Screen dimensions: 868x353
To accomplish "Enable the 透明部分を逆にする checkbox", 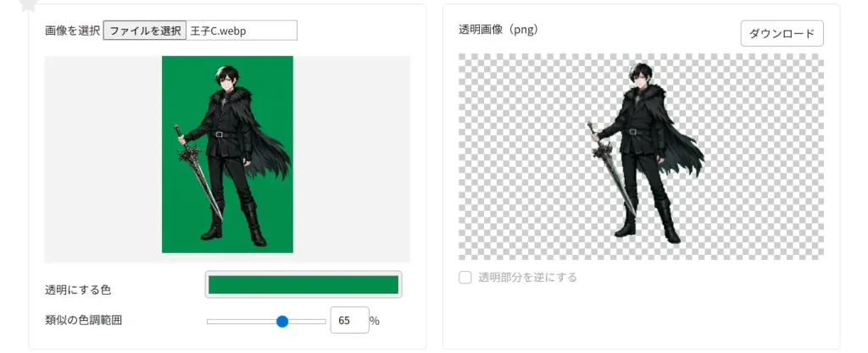I will pos(465,278).
